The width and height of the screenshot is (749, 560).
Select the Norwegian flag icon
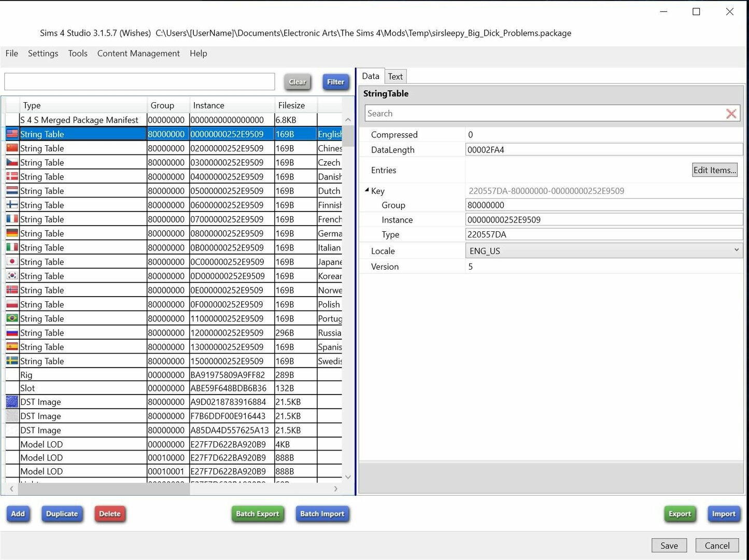coord(12,290)
